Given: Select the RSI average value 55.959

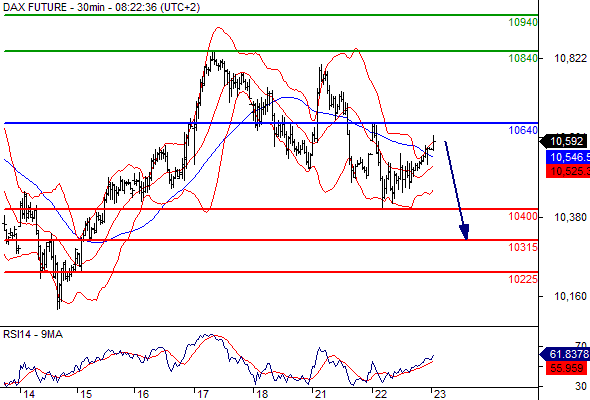Looking at the screenshot, I should 567,368.
